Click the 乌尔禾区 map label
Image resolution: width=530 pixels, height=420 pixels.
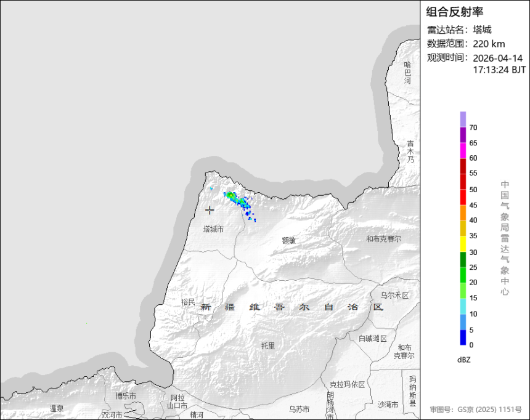(x=395, y=296)
